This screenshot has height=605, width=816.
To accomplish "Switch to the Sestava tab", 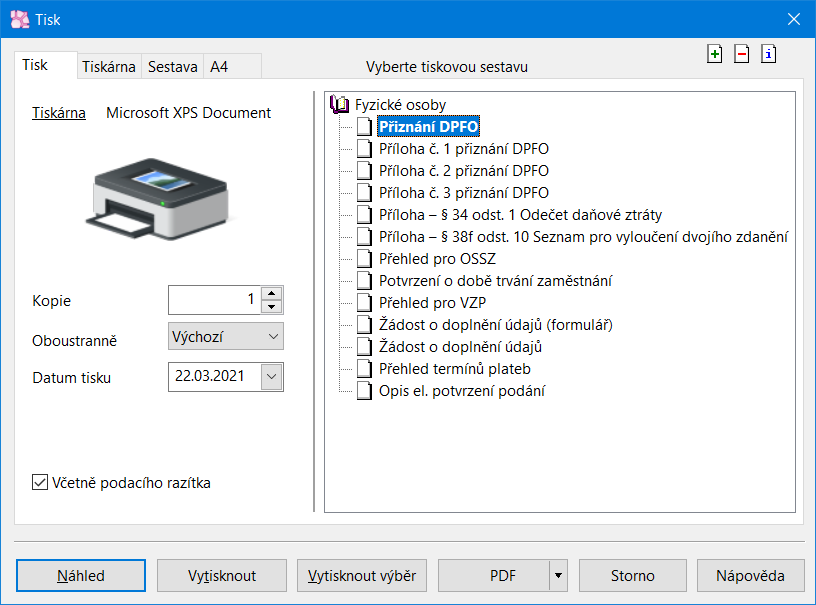I will click(x=173, y=67).
